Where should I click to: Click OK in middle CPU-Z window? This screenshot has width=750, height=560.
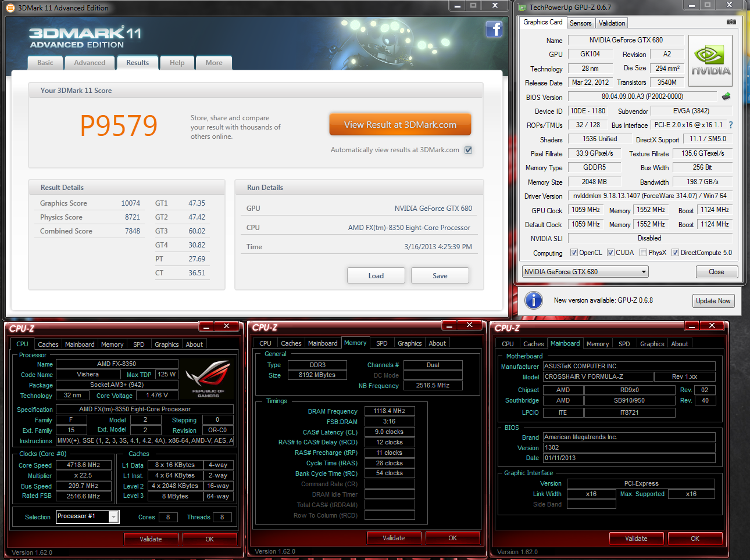tap(452, 538)
